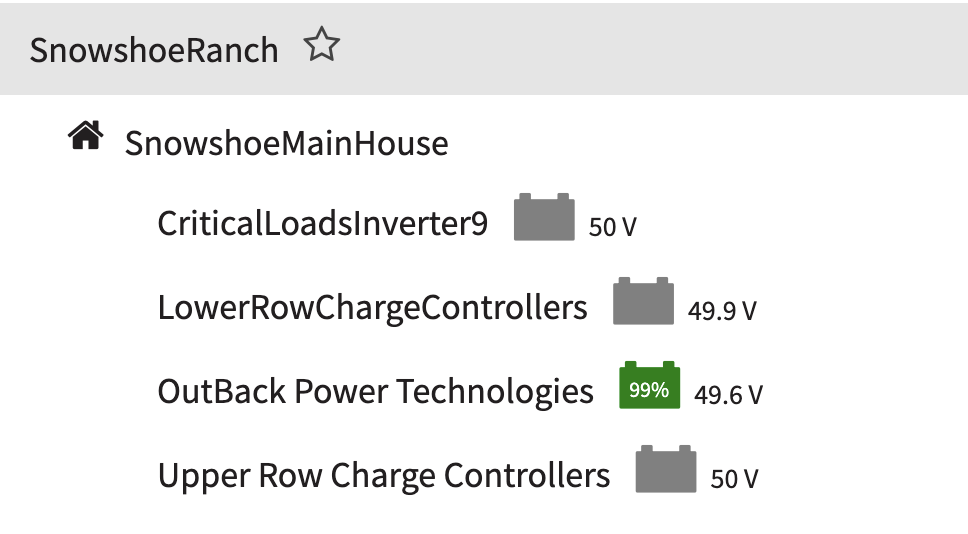Click the 50 V reading for Upper Row
This screenshot has width=968, height=534.
[x=734, y=479]
